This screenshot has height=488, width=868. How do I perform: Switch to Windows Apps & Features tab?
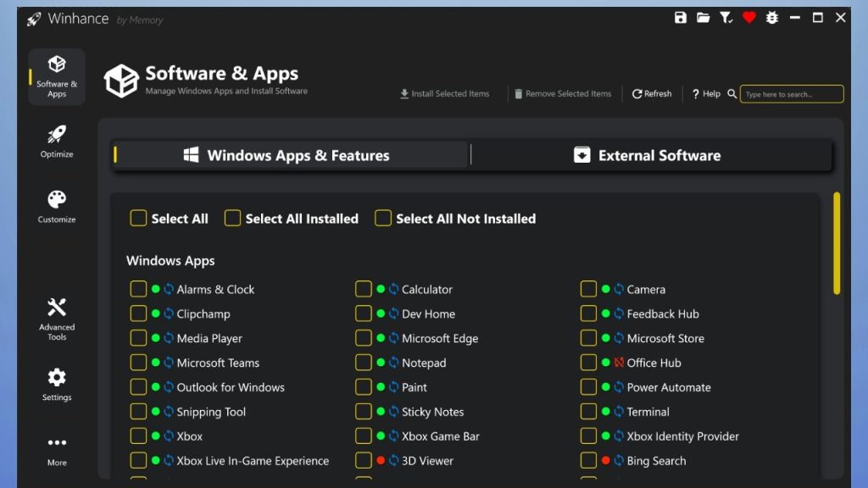click(x=291, y=155)
